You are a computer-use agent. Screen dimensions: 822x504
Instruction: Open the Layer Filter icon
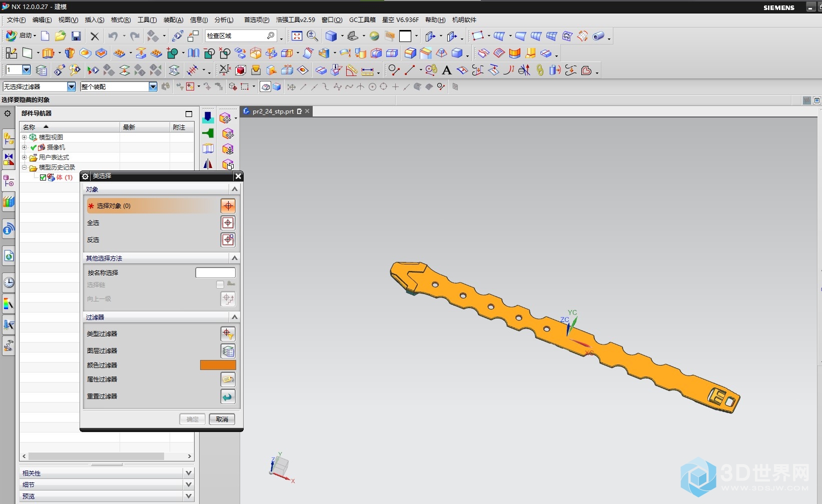(x=228, y=351)
